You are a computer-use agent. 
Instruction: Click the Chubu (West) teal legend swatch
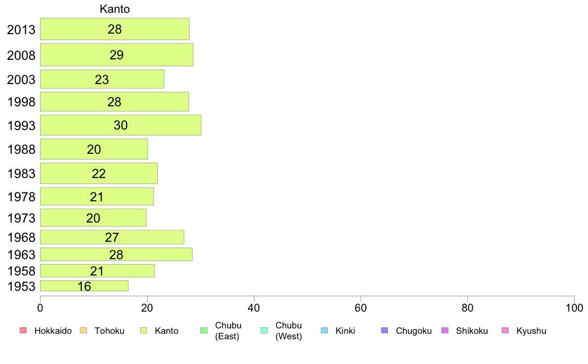pos(264,330)
